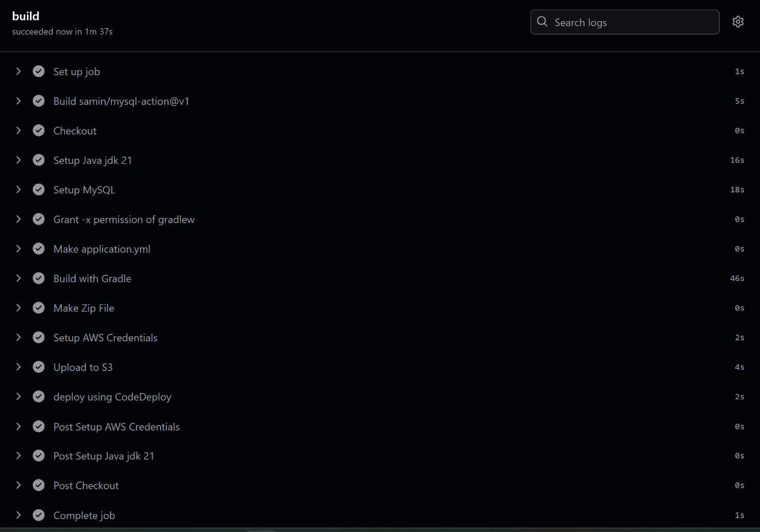The height and width of the screenshot is (532, 760).
Task: Click the Search logs input field
Action: (x=625, y=22)
